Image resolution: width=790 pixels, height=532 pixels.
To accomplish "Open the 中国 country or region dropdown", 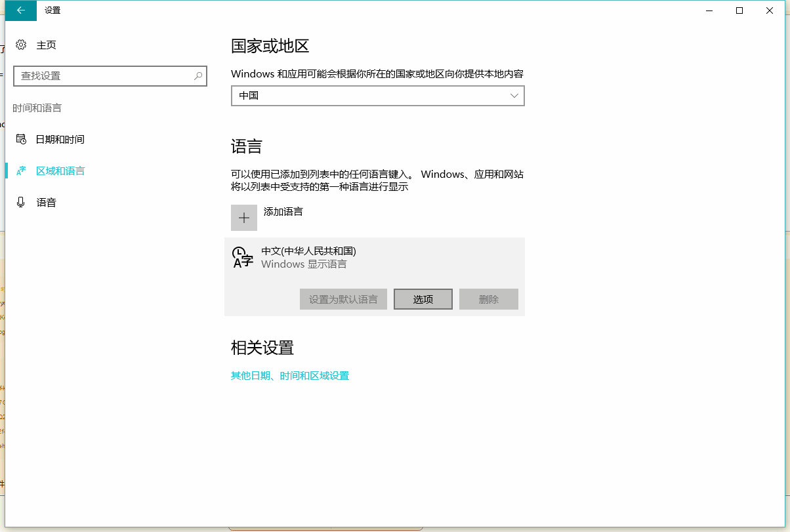I will (x=377, y=96).
